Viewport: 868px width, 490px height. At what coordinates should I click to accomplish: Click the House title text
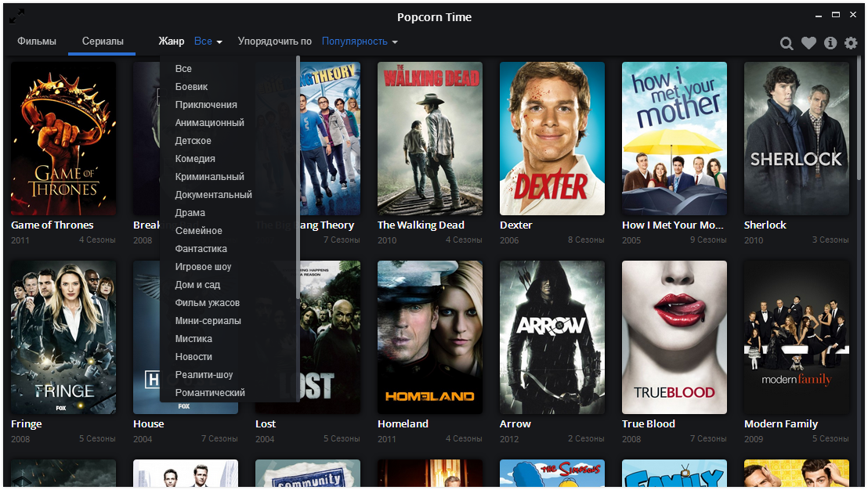[x=148, y=424]
